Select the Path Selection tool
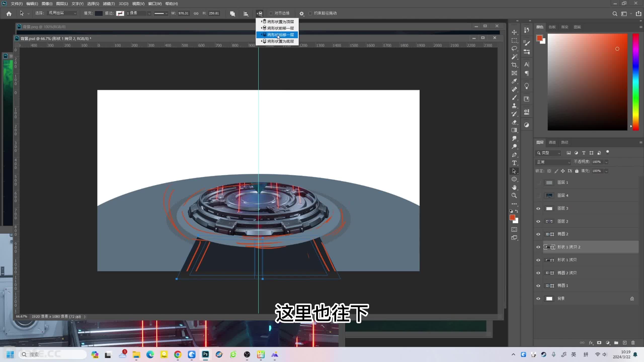 click(514, 171)
